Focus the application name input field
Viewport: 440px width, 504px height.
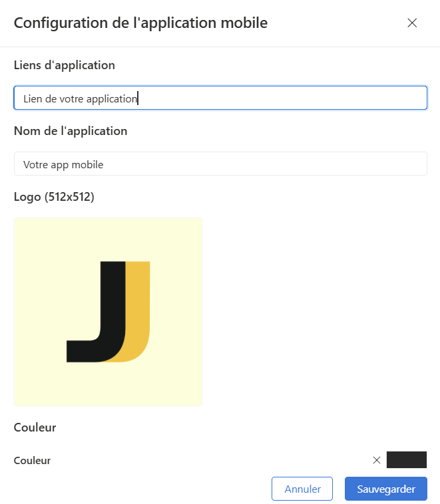pyautogui.click(x=220, y=164)
